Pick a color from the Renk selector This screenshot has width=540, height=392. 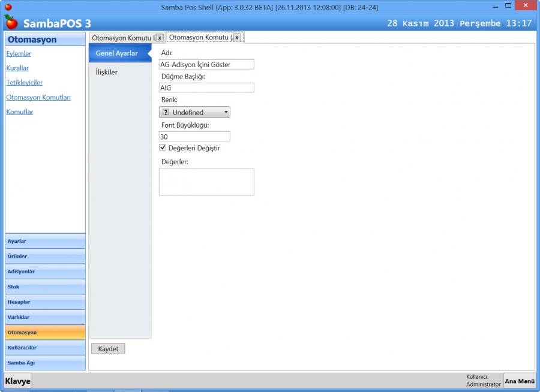click(194, 112)
